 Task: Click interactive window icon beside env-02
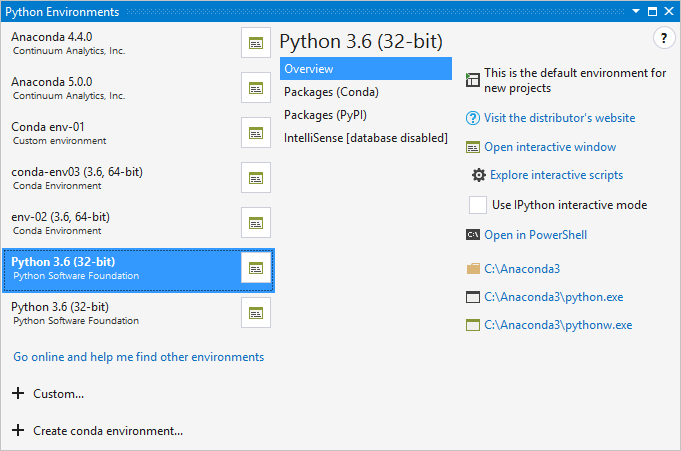256,223
